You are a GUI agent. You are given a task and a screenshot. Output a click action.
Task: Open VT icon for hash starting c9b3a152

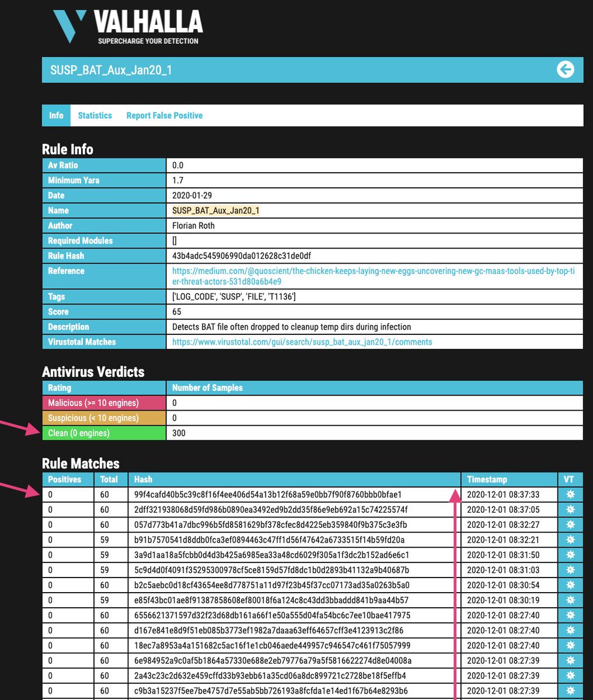pyautogui.click(x=570, y=691)
